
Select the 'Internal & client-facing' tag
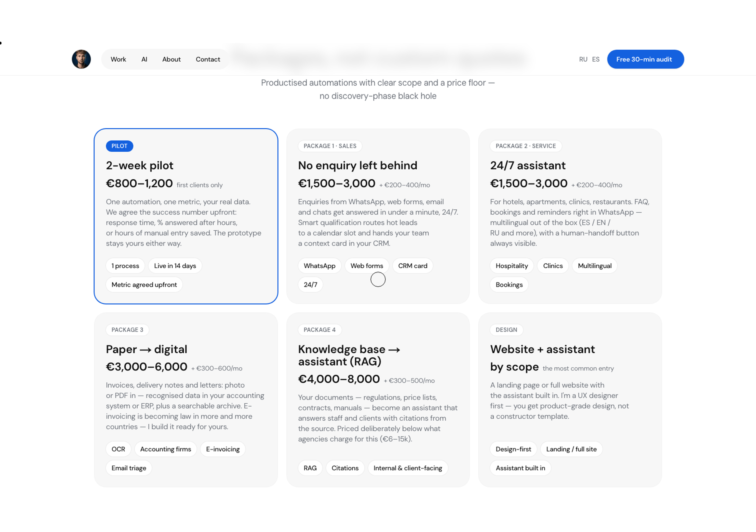tap(408, 468)
